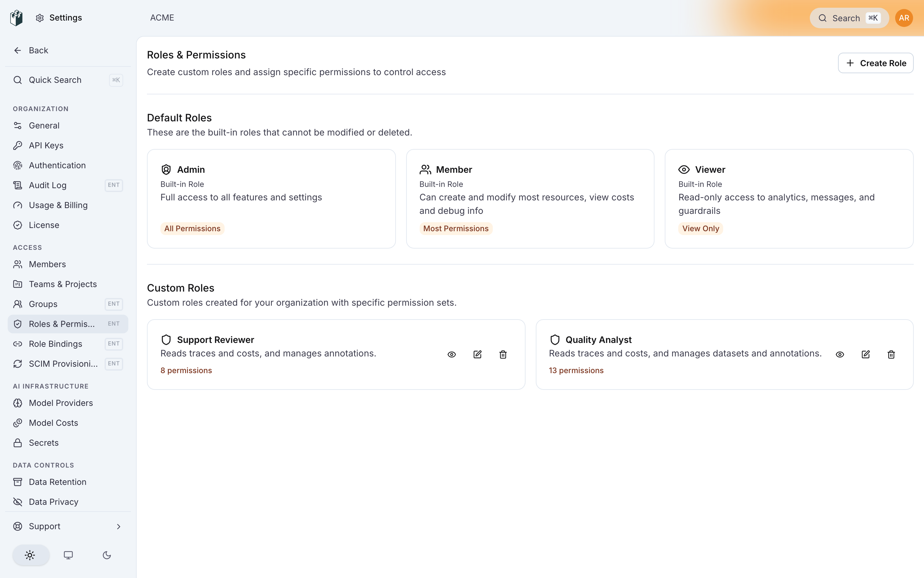This screenshot has width=924, height=578.
Task: Delete the Support Reviewer role
Action: tap(503, 355)
